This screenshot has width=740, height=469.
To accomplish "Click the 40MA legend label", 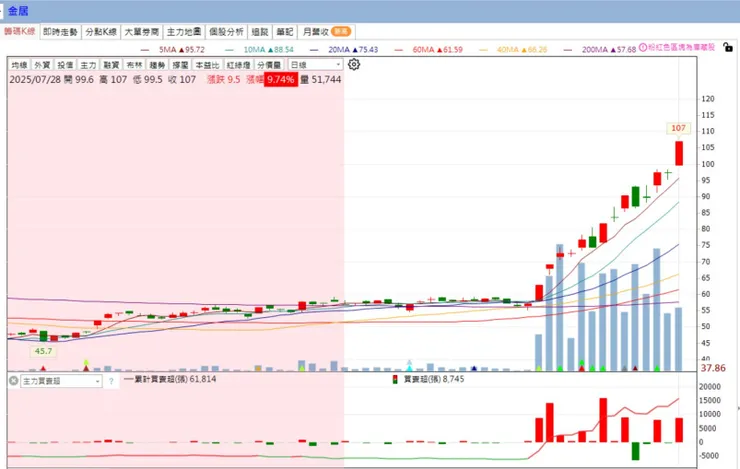I will click(x=522, y=50).
